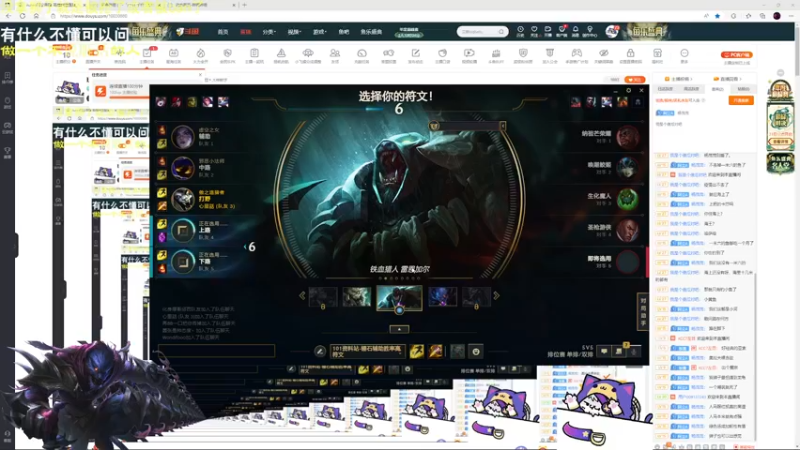800x450 pixels.
Task: Pick the blue skin thumbnail to the right of center
Action: tap(442, 296)
